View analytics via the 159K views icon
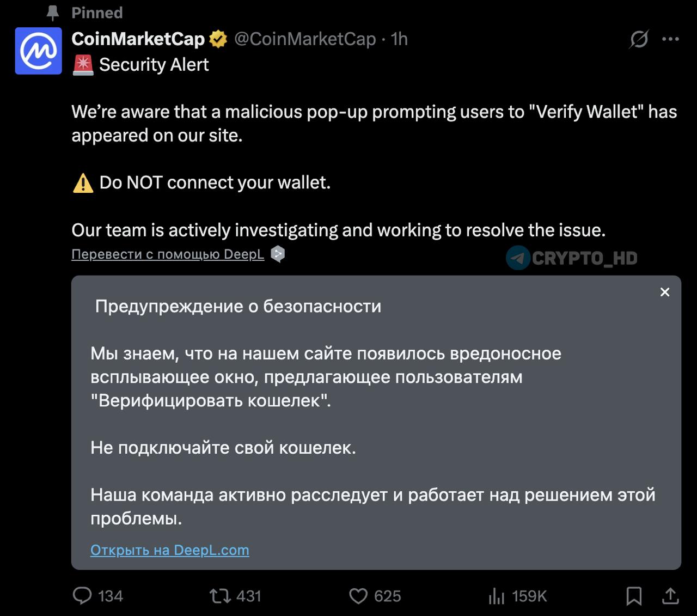The image size is (697, 616). tap(497, 596)
